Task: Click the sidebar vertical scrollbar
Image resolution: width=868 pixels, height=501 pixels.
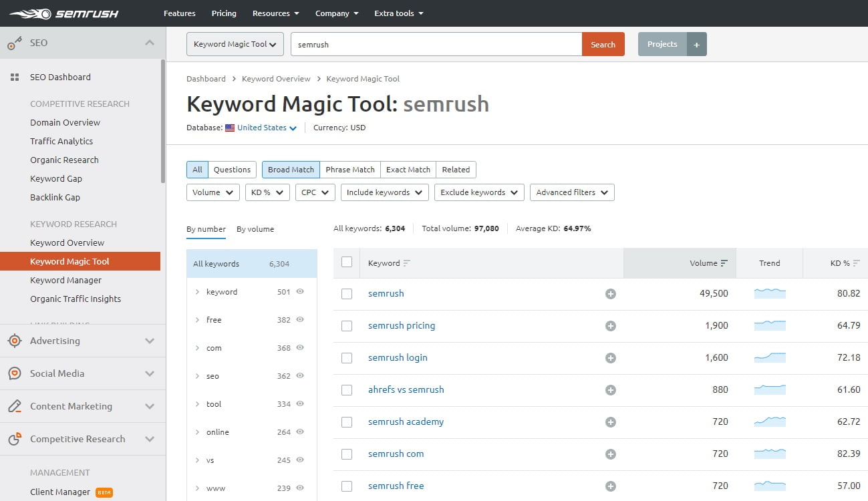Action: coord(162,121)
